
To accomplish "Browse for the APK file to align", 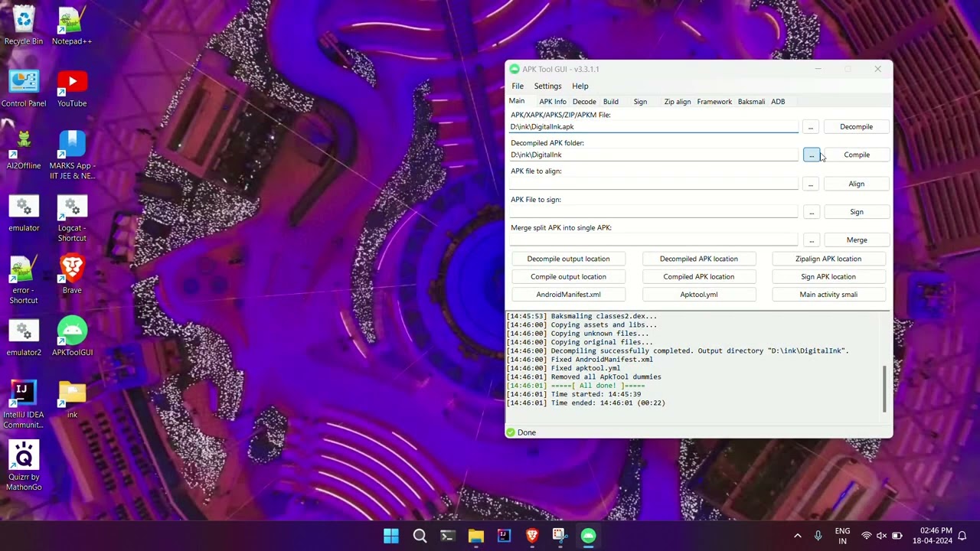I will tap(811, 184).
